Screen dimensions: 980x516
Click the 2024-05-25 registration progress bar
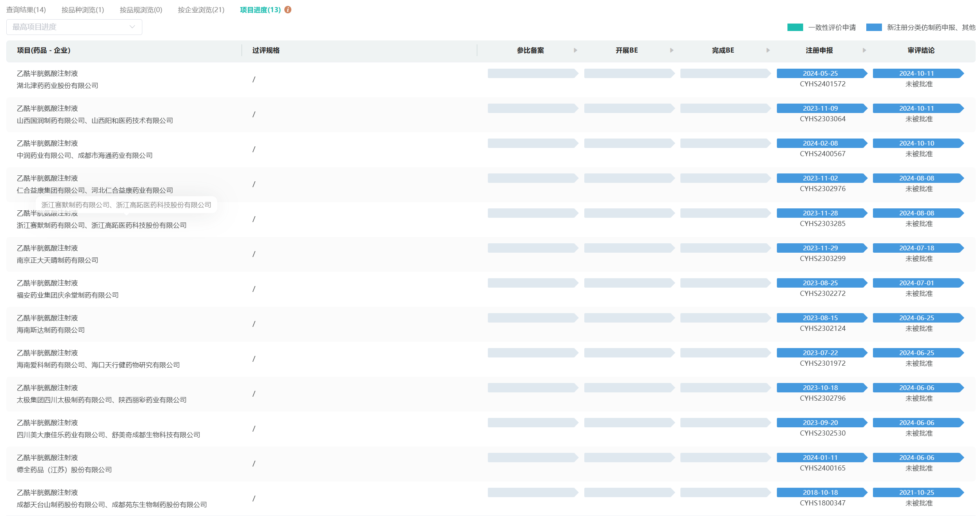tap(820, 73)
